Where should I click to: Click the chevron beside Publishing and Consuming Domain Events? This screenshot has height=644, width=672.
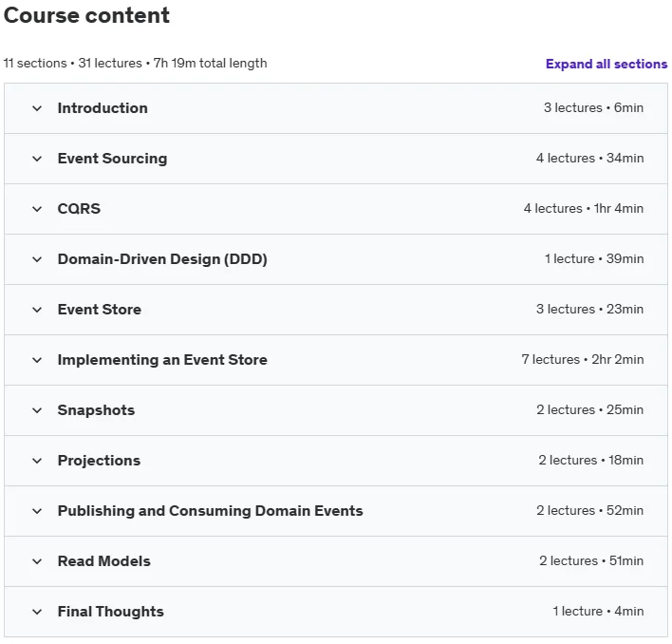point(37,511)
